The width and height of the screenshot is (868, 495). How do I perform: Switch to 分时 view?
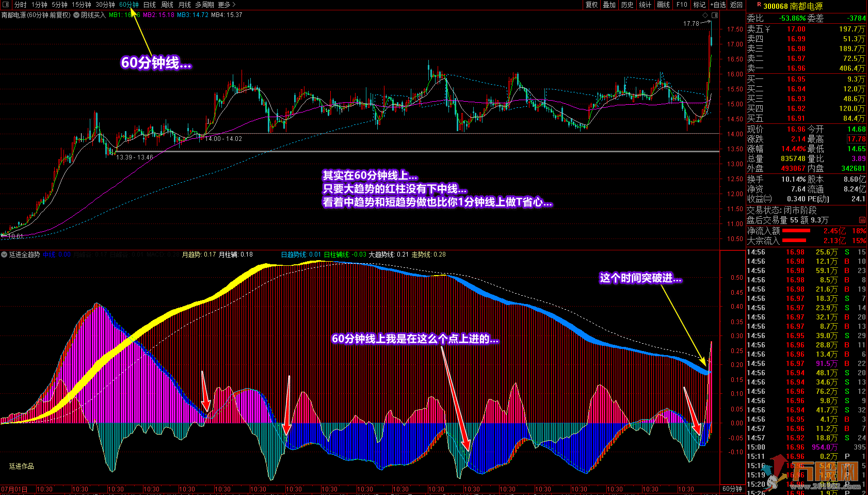(21, 5)
